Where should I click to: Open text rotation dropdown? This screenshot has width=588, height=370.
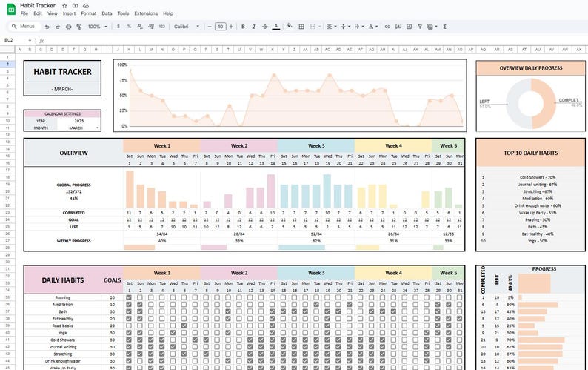[372, 27]
